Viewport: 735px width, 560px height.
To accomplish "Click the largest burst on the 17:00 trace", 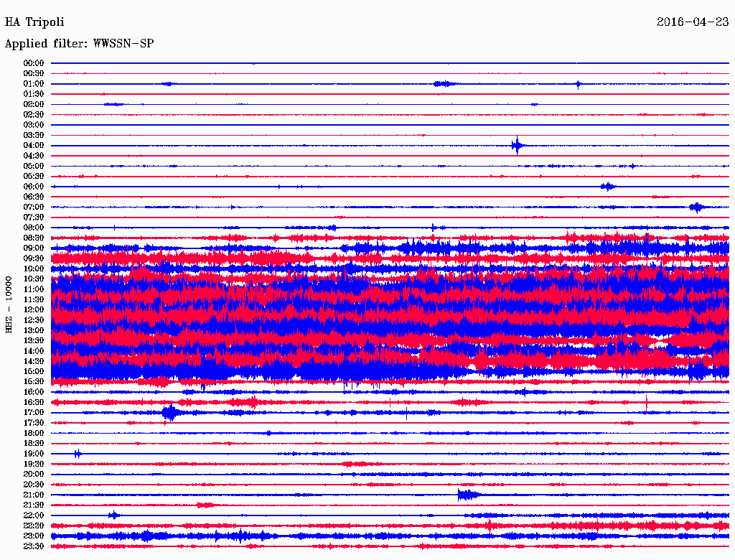I will [x=171, y=413].
